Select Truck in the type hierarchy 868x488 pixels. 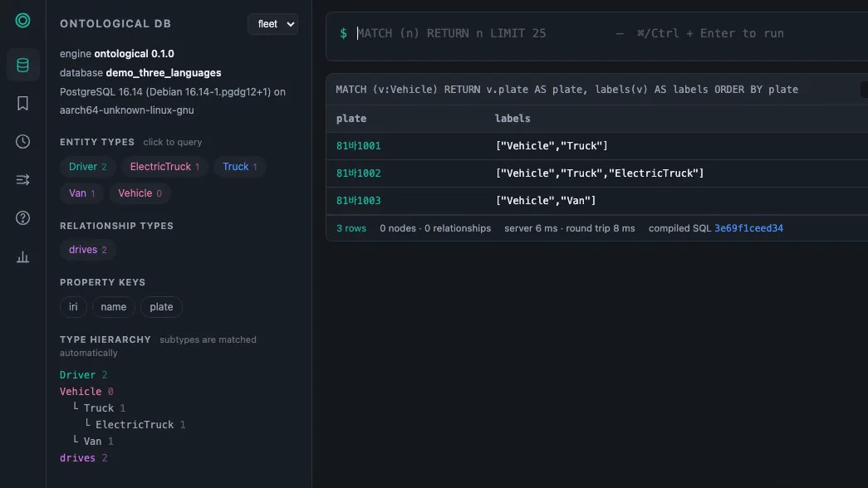coord(99,407)
